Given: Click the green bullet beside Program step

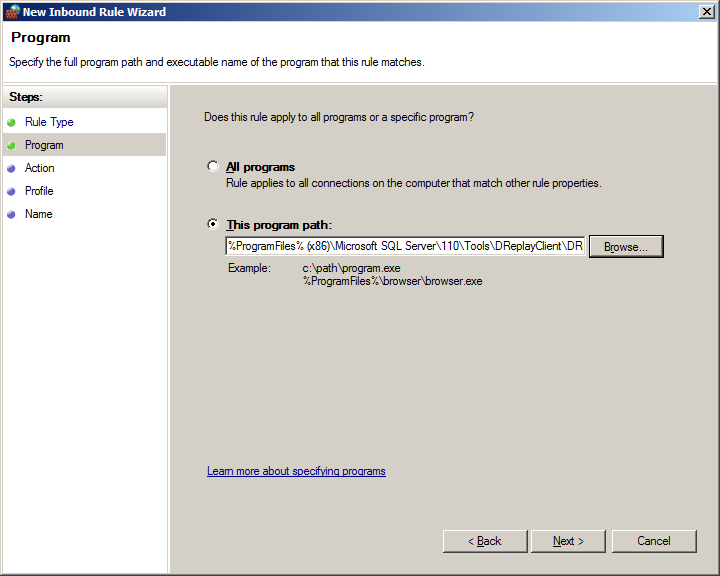Looking at the screenshot, I should pos(11,145).
